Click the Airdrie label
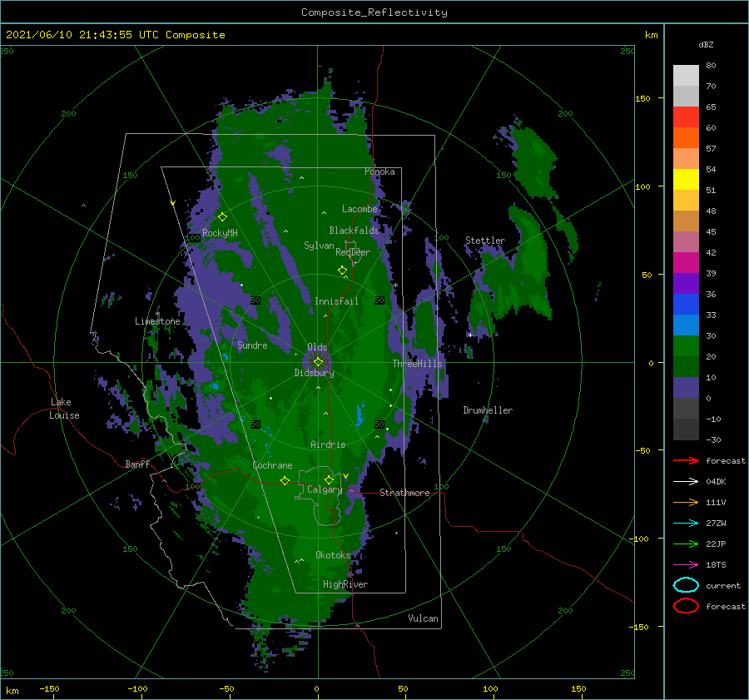This screenshot has width=749, height=700. (328, 444)
